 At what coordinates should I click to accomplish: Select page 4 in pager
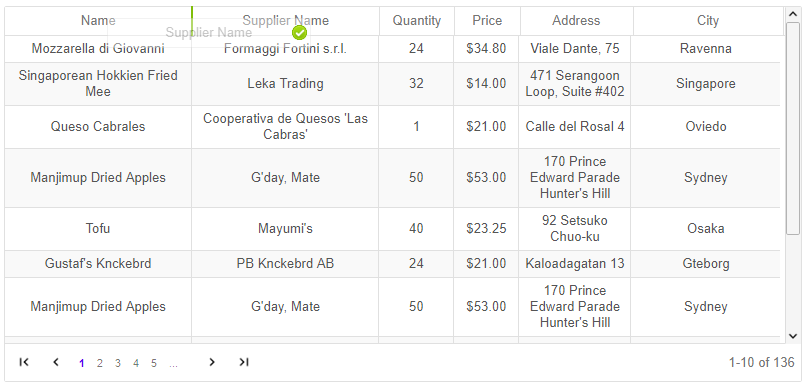click(x=136, y=363)
